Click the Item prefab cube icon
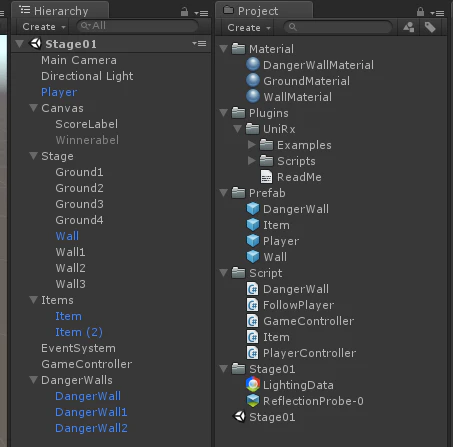Viewport: 453px width, 447px height. point(253,225)
